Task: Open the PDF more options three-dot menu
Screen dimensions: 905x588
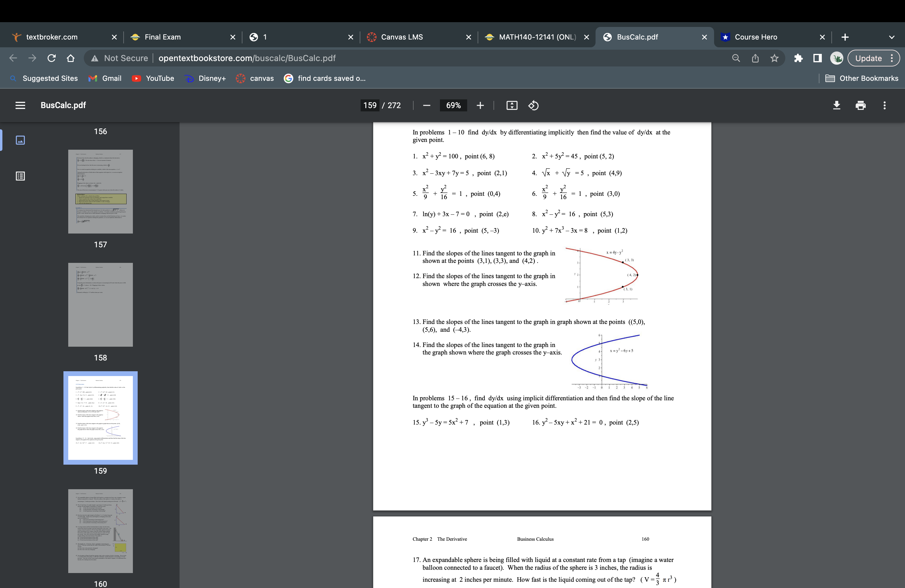Action: point(885,105)
